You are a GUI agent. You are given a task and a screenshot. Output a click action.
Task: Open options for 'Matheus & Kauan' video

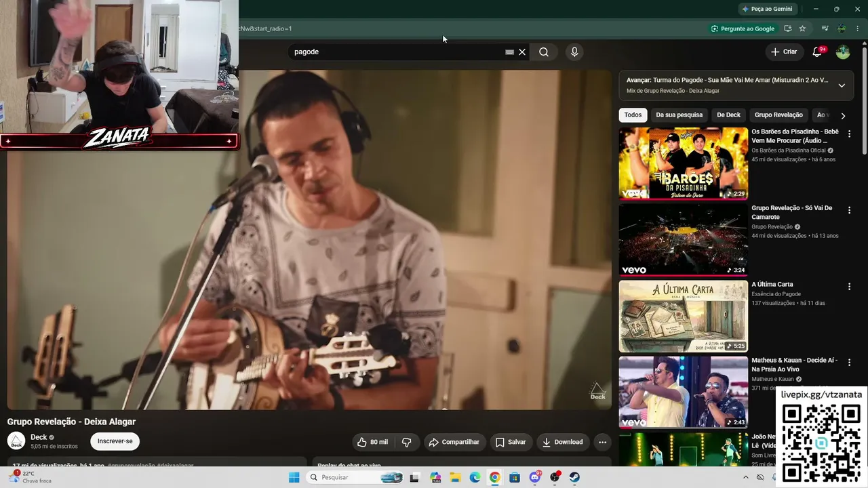[x=849, y=363]
